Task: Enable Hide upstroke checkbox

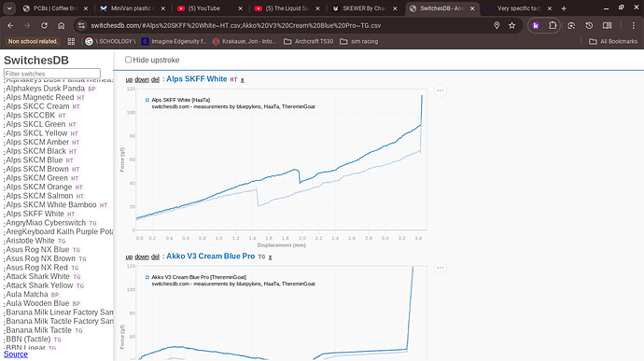Action: pos(128,60)
